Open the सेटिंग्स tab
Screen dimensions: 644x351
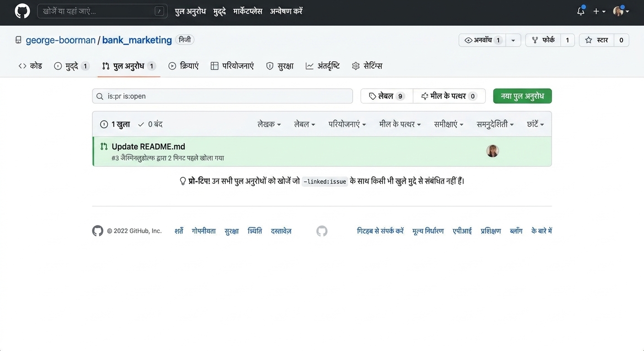[x=367, y=66]
